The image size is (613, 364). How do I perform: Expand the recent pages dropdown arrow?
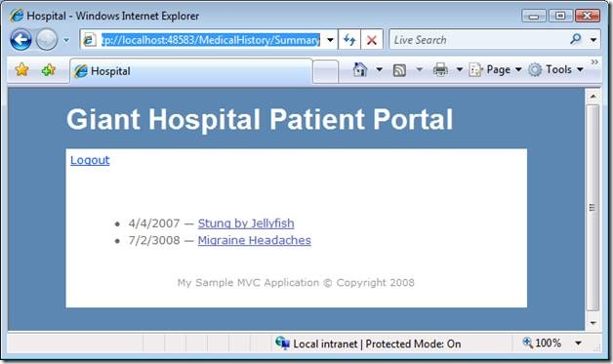click(66, 40)
